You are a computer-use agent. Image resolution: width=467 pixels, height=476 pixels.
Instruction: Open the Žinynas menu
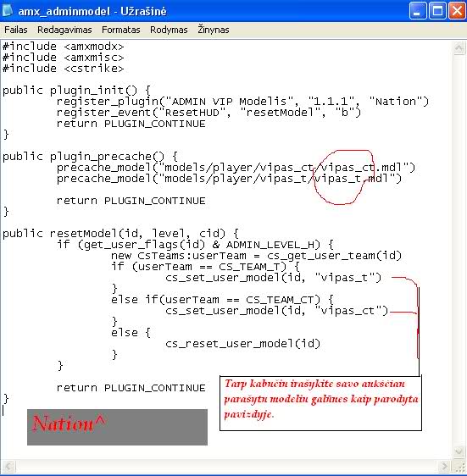(214, 30)
